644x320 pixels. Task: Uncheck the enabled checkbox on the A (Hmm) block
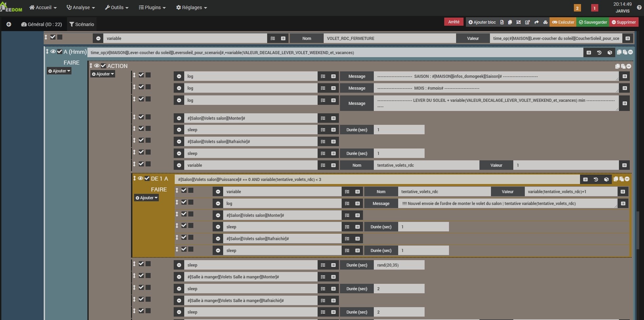tap(60, 52)
